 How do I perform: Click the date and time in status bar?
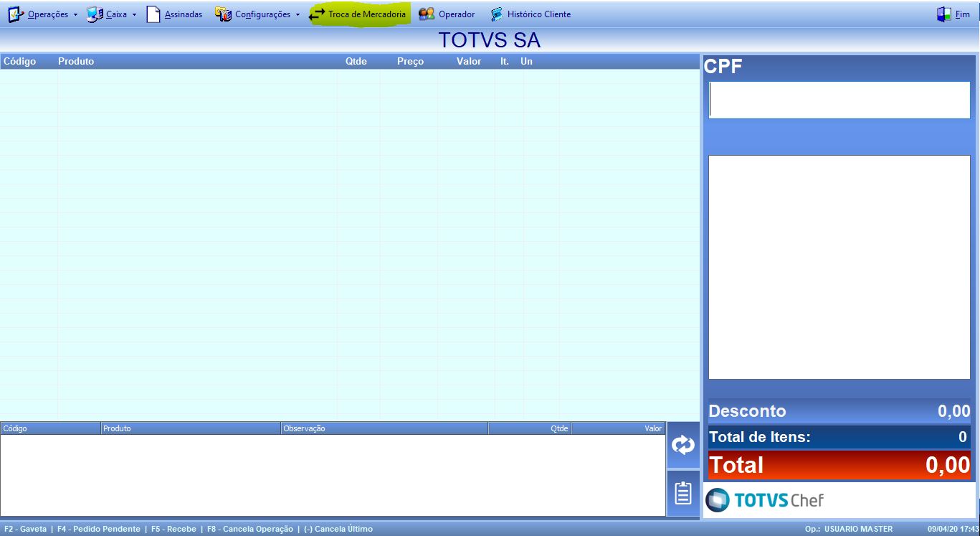point(952,529)
